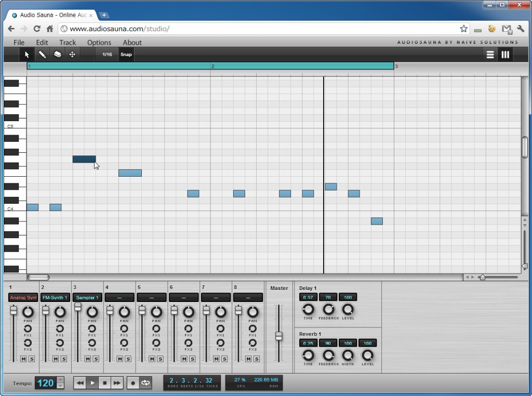Click the fast-forward transport button
532x396 pixels.
point(117,383)
